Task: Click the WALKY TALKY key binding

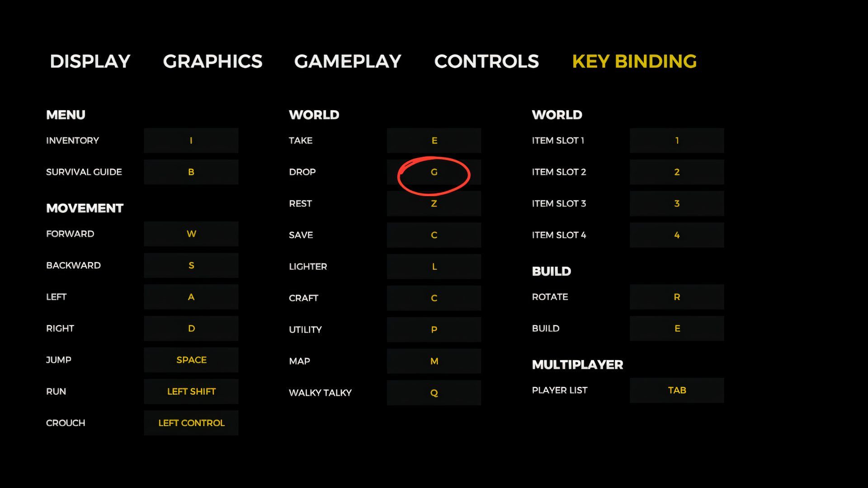Action: pos(434,393)
